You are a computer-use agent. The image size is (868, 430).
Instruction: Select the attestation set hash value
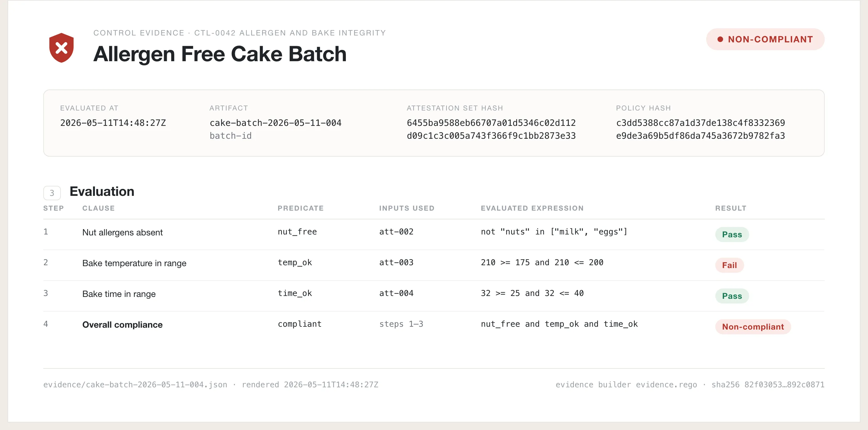(x=491, y=129)
